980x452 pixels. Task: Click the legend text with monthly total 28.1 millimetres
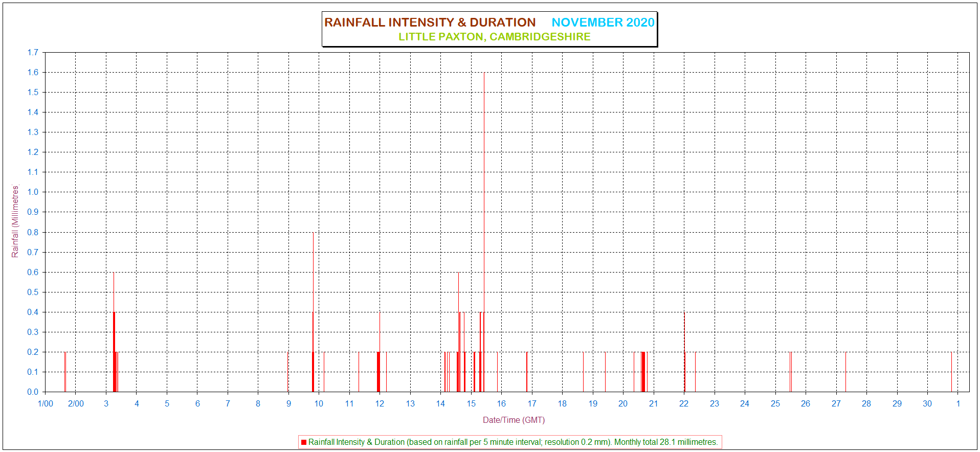[513, 442]
